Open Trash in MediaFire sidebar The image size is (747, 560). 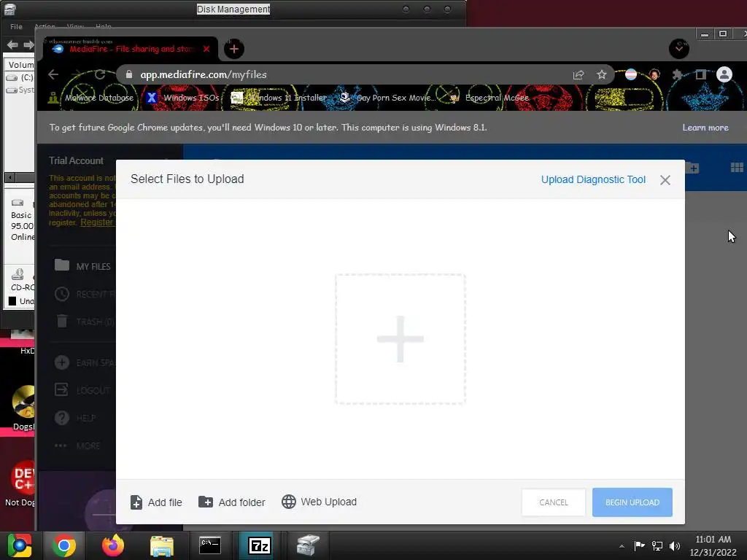85,322
